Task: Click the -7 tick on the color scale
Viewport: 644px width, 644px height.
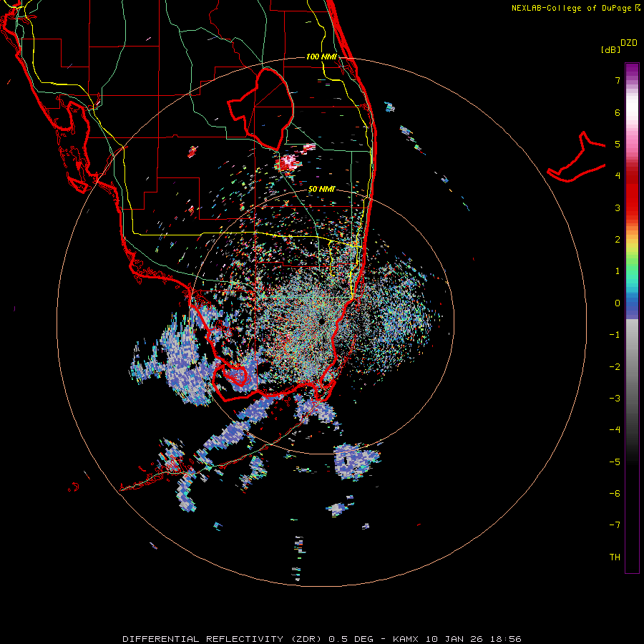Action: click(615, 525)
